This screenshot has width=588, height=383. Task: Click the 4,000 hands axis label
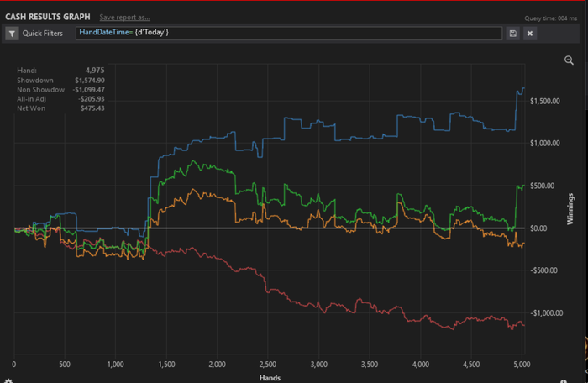click(x=420, y=365)
